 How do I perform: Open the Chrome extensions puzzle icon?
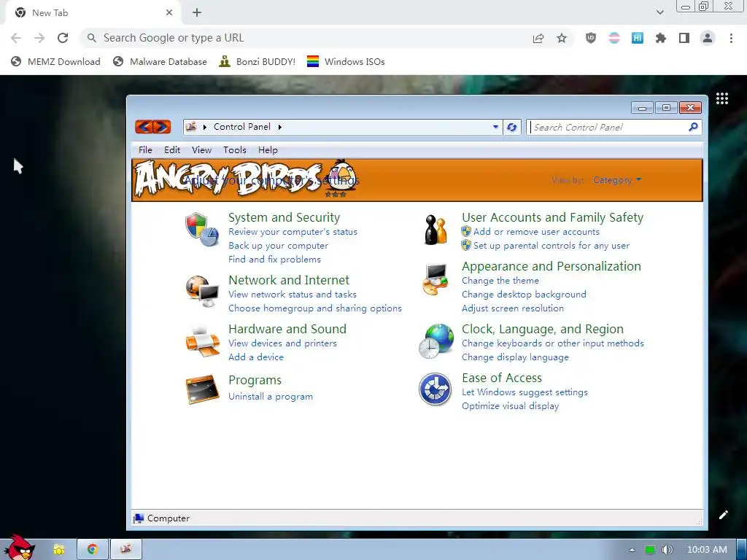pyautogui.click(x=660, y=38)
